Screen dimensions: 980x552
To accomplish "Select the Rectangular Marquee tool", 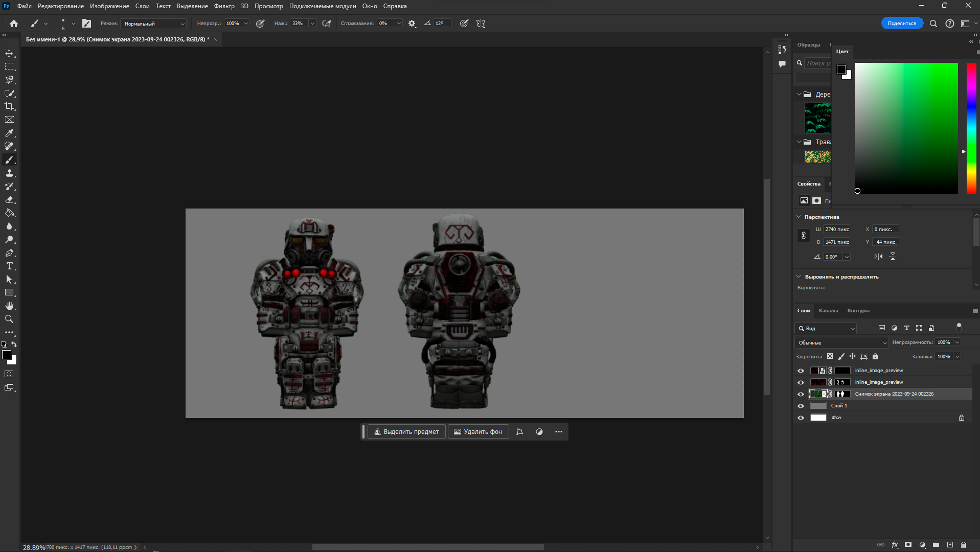I will coord(9,66).
